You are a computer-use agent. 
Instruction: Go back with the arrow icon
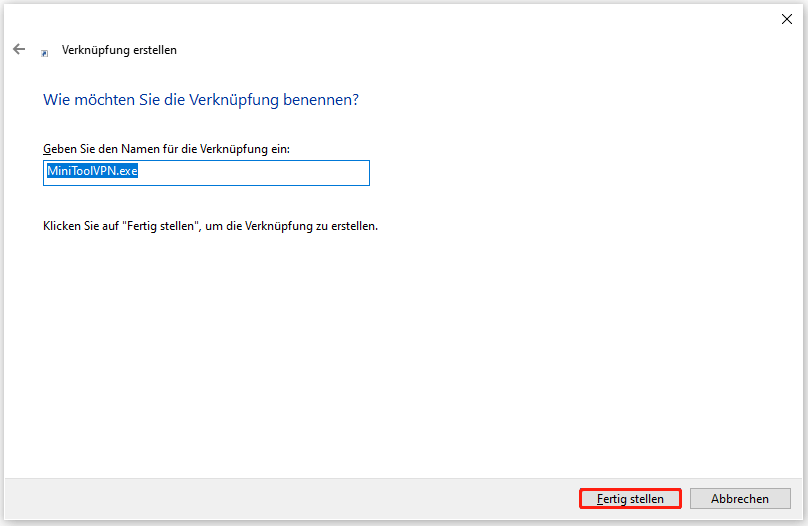click(x=19, y=49)
